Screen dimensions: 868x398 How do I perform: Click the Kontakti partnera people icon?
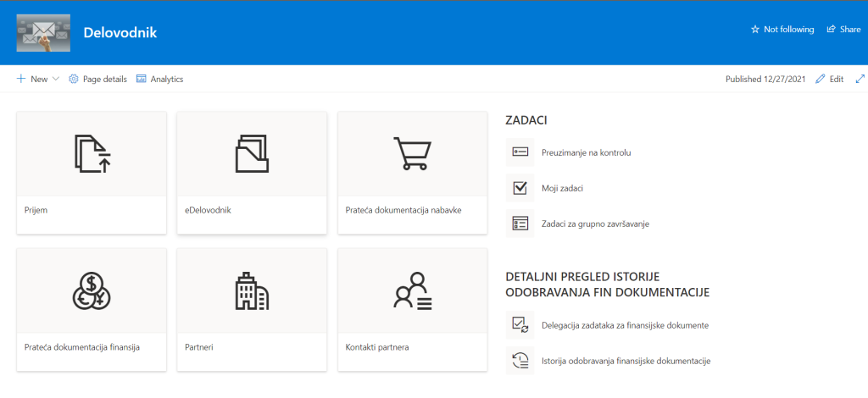tap(412, 290)
